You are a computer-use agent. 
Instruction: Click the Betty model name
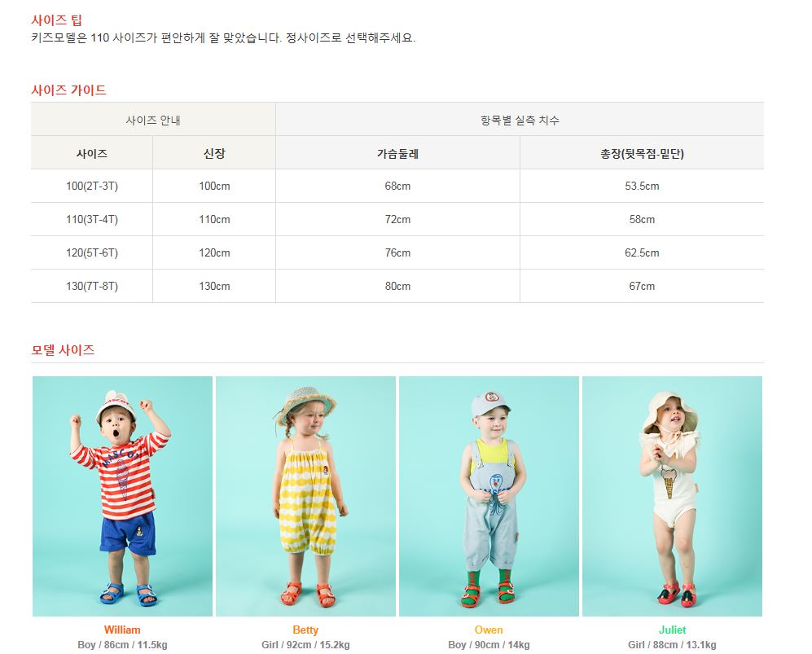pos(305,630)
